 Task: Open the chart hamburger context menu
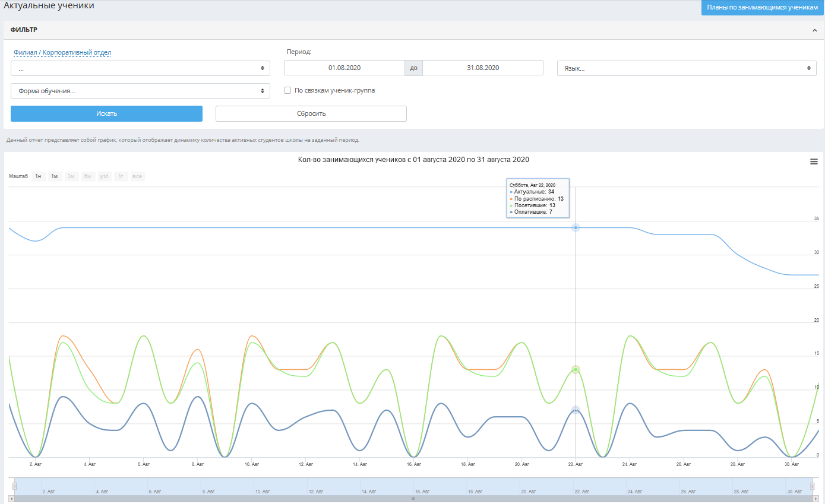(x=814, y=161)
